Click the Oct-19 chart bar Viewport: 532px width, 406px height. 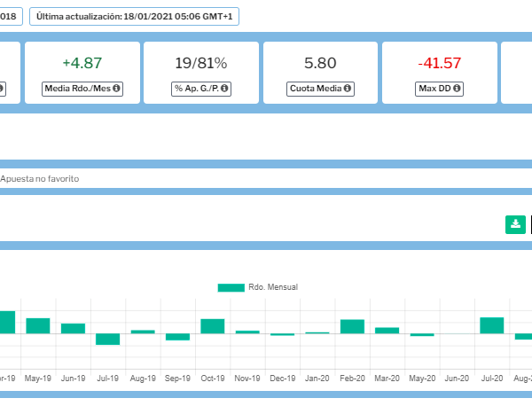213,326
